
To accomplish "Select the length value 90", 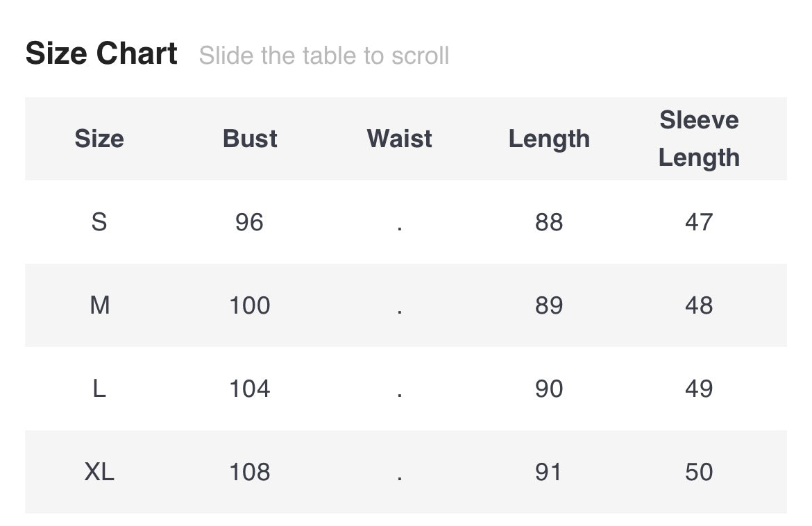I will click(549, 389).
